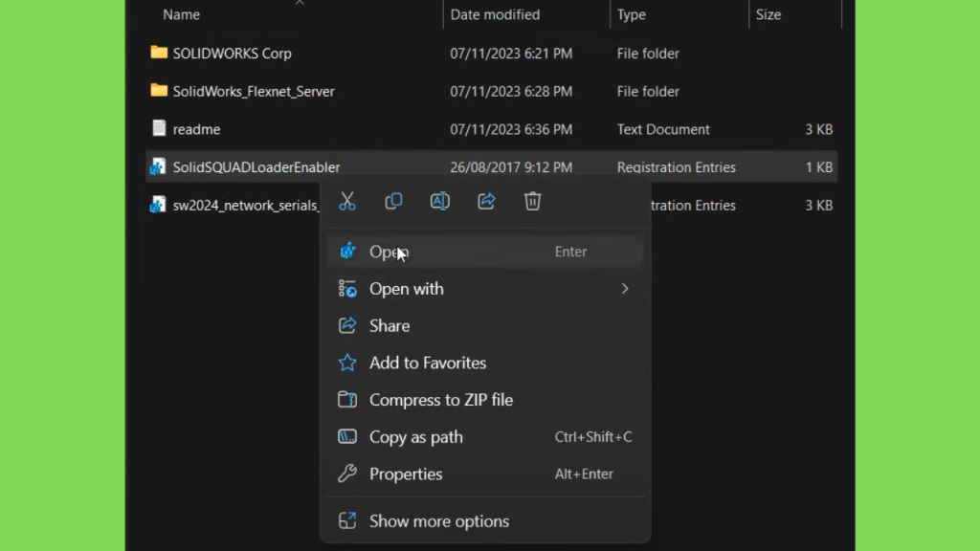This screenshot has height=551, width=980.
Task: Select Add to Favorites
Action: coord(485,363)
